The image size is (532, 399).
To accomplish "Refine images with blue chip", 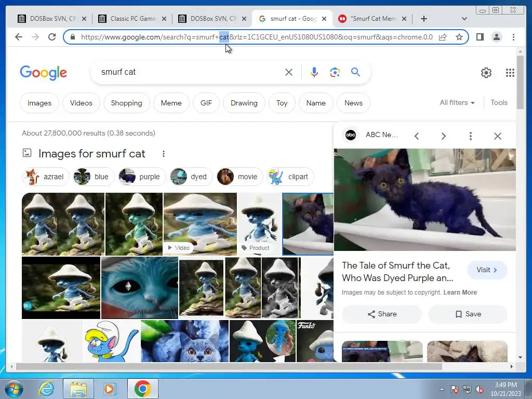I will [x=92, y=177].
